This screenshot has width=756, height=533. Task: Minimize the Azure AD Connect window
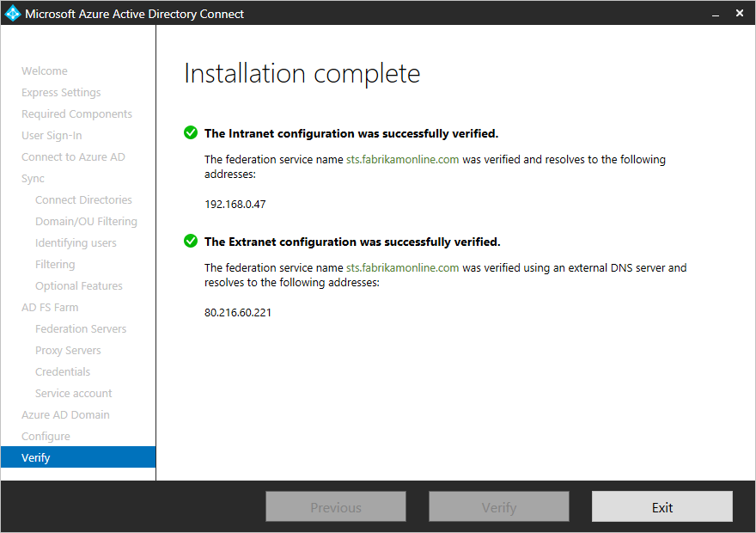[716, 14]
